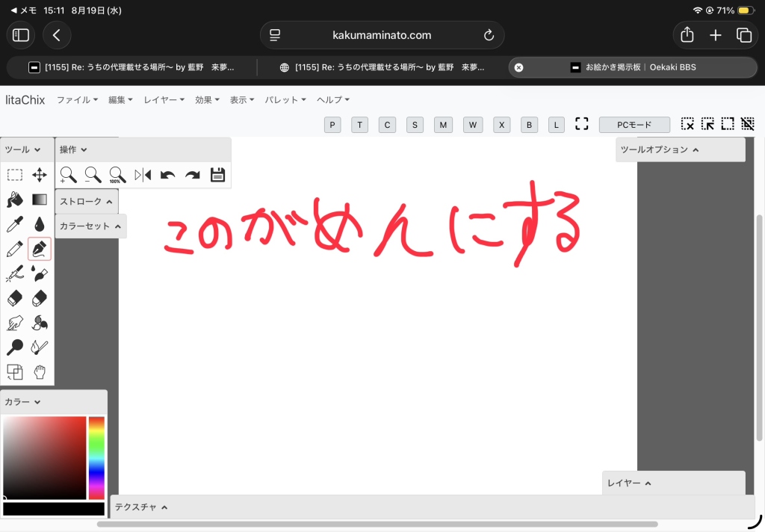Select the paint bucket fill tool

coord(15,199)
